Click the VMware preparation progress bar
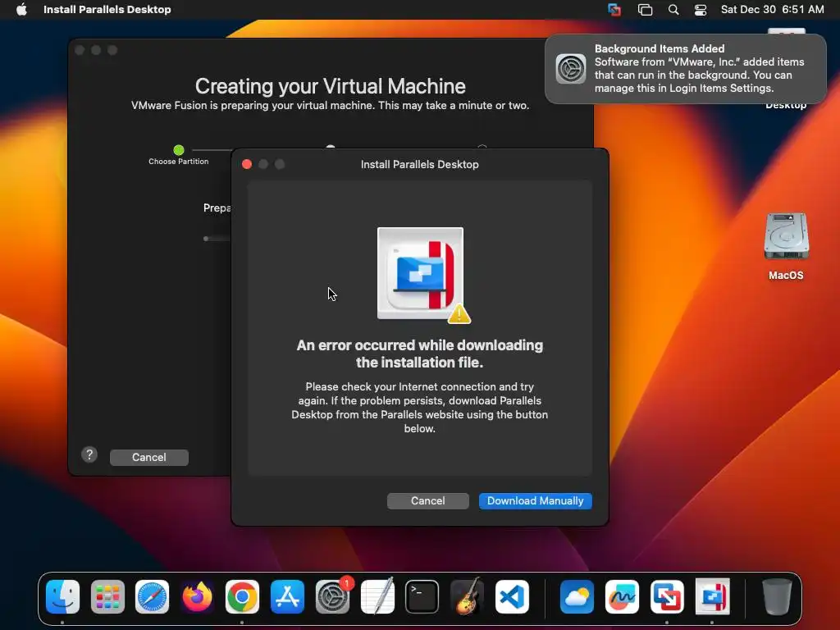 217,239
